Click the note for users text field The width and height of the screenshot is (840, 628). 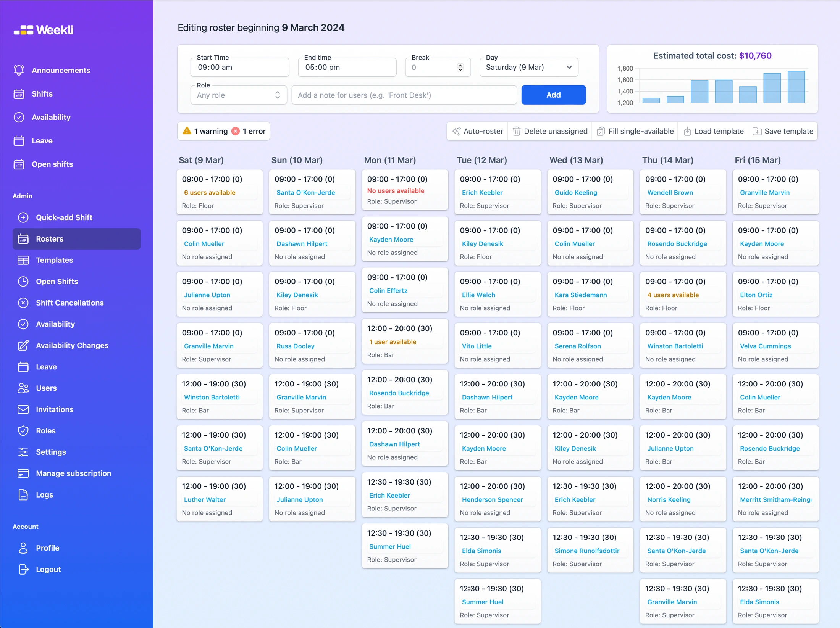click(404, 95)
